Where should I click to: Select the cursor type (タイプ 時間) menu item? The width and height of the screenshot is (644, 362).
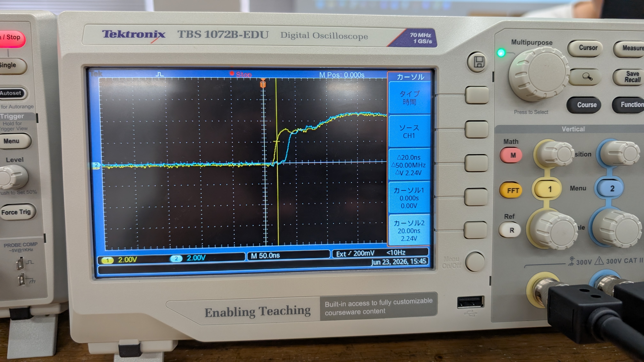pos(409,98)
